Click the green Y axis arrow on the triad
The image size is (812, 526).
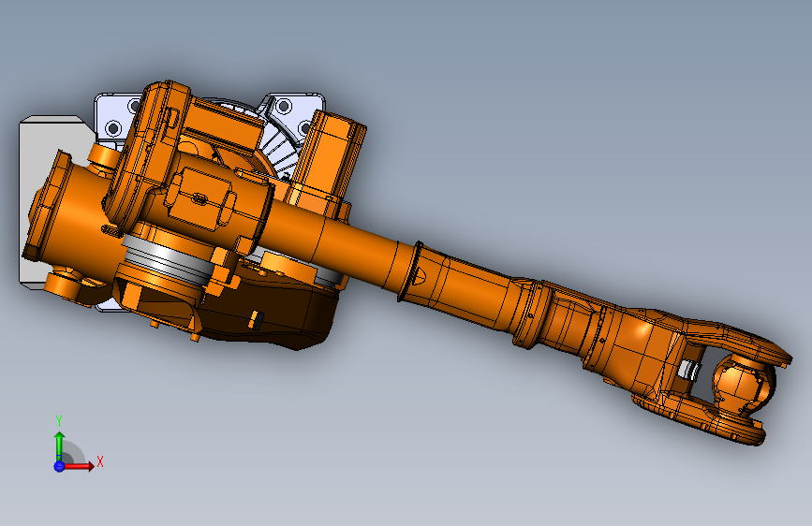[60, 445]
